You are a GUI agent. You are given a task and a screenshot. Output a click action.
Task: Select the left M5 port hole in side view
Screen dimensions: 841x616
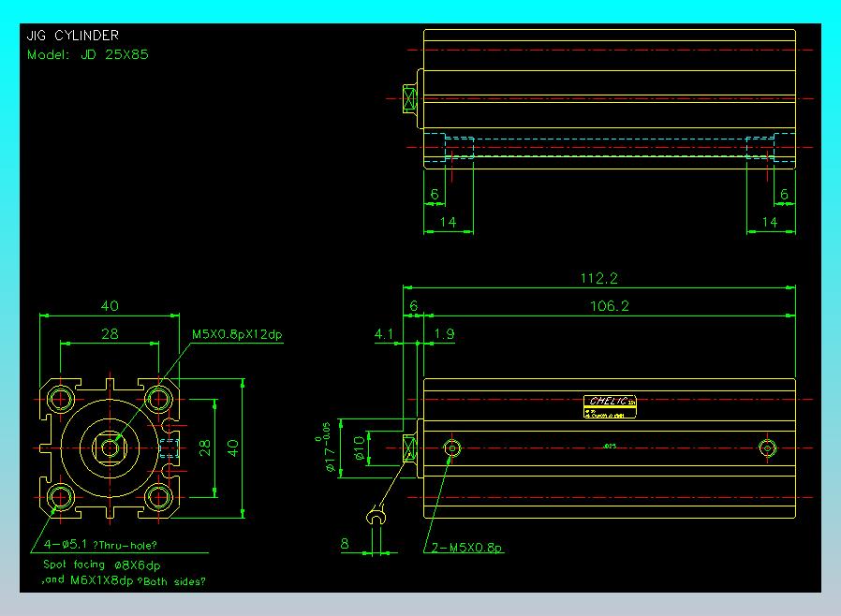click(x=453, y=447)
